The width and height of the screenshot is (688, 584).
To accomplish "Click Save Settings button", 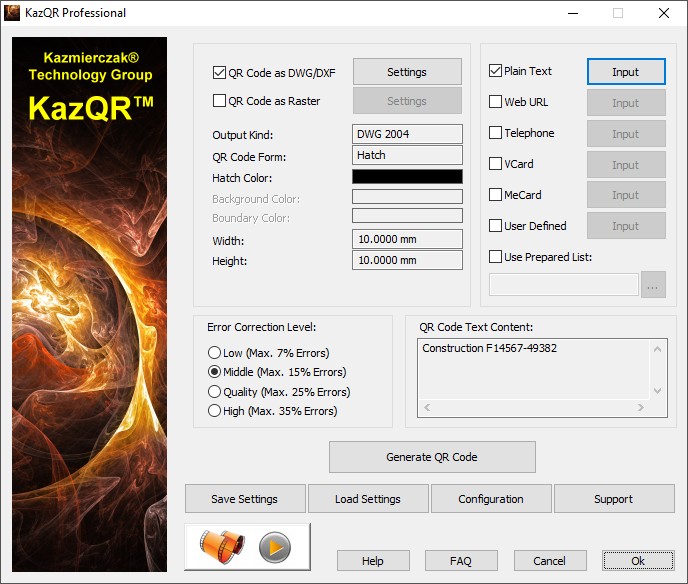I will click(x=245, y=498).
